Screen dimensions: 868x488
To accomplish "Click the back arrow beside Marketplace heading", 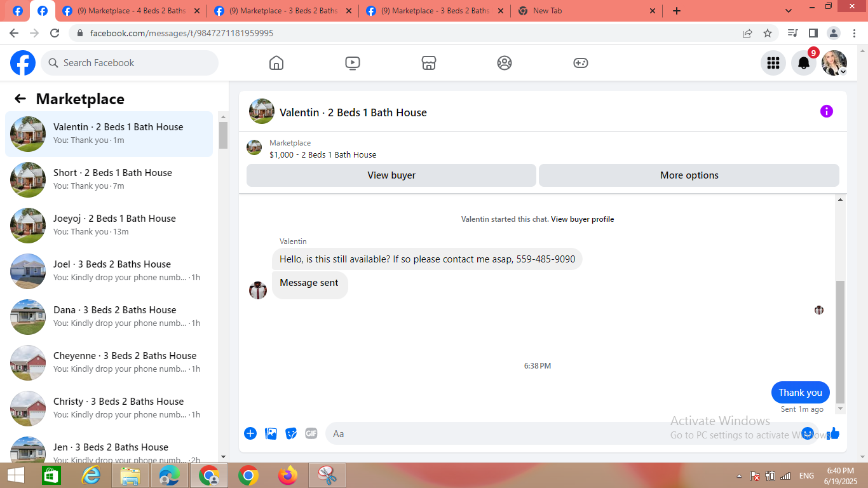I will click(20, 98).
